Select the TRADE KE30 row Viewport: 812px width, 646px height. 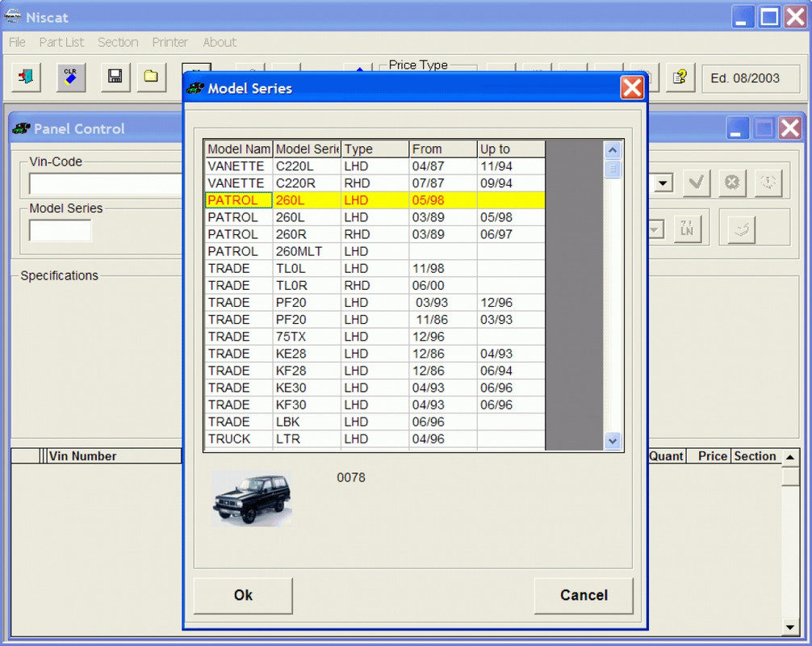pyautogui.click(x=375, y=388)
